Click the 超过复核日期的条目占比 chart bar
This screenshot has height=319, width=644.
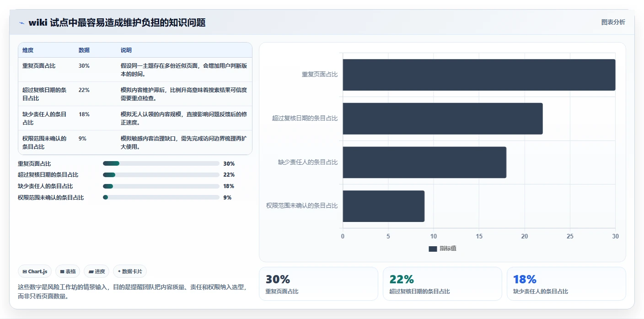pos(443,119)
